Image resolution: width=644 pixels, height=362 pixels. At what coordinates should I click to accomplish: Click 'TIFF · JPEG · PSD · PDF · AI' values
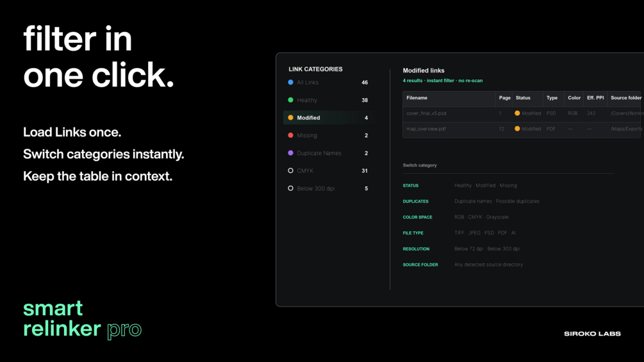click(485, 233)
